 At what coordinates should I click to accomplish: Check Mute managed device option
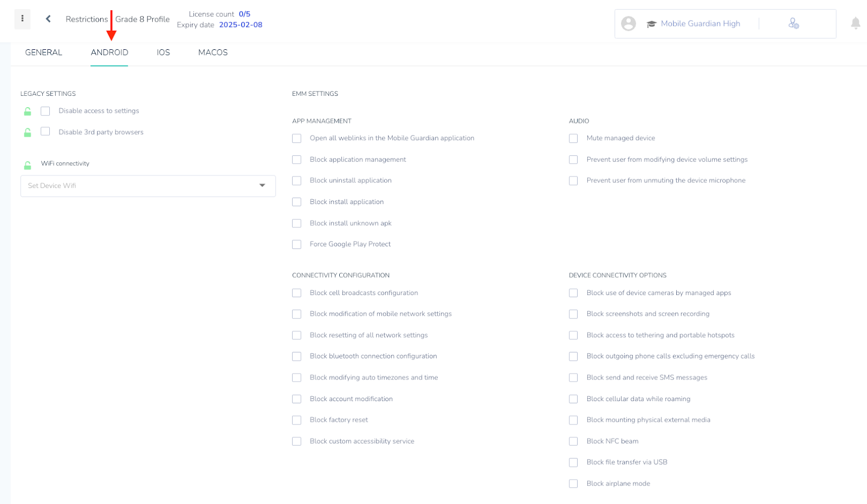point(573,139)
